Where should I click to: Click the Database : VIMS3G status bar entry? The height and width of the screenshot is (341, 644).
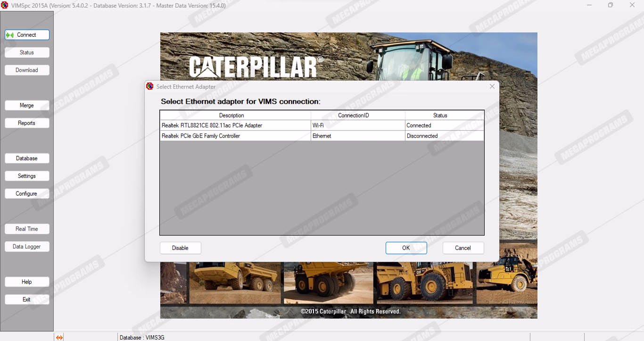click(142, 338)
